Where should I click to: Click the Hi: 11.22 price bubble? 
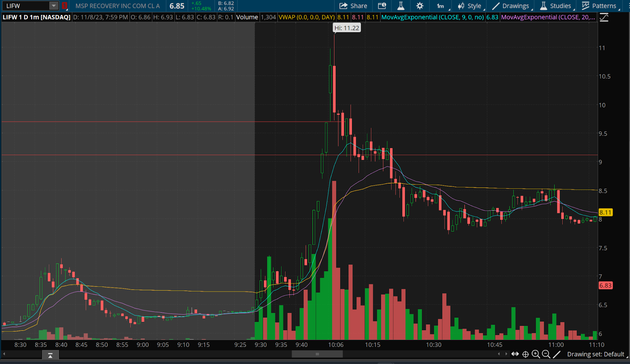coord(347,28)
